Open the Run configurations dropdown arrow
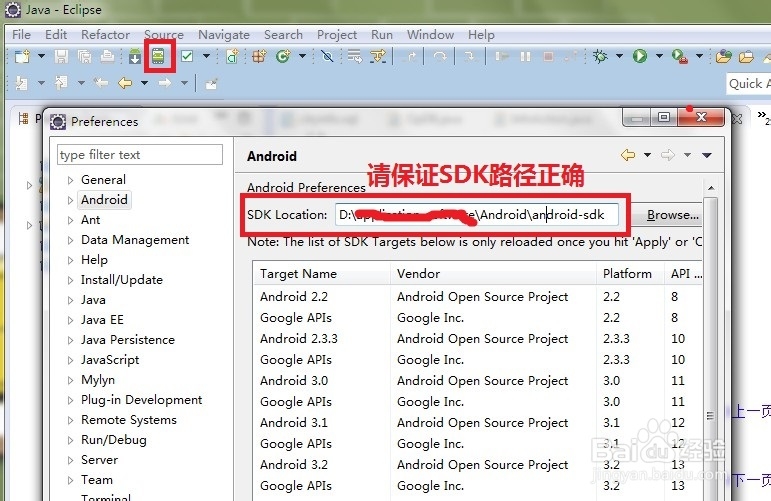 [659, 57]
